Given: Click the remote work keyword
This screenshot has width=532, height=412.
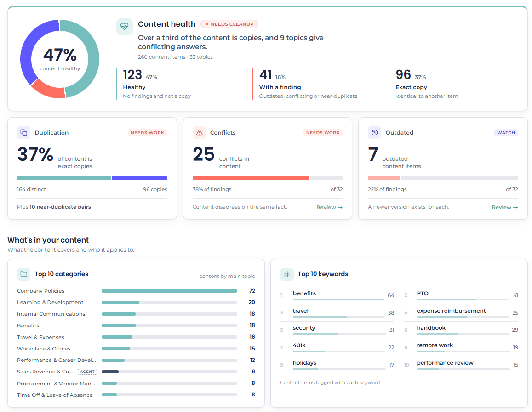Looking at the screenshot, I should click(435, 345).
